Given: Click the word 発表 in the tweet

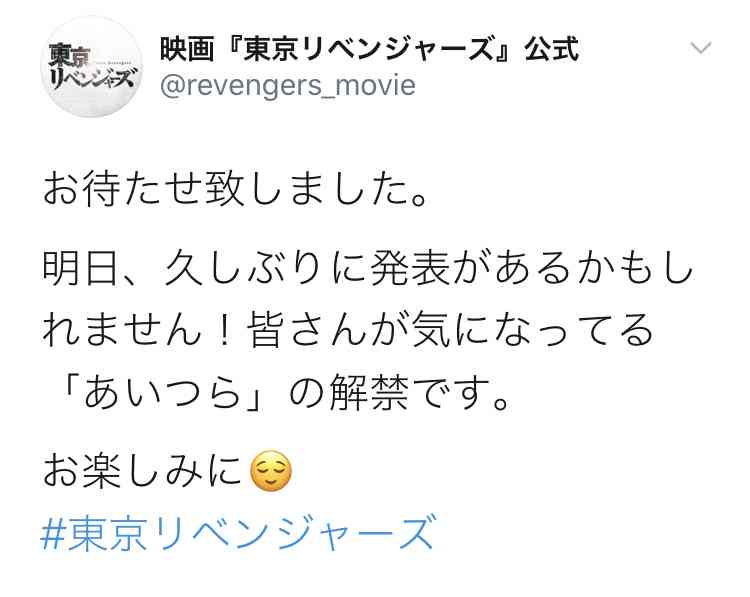Looking at the screenshot, I should [409, 267].
